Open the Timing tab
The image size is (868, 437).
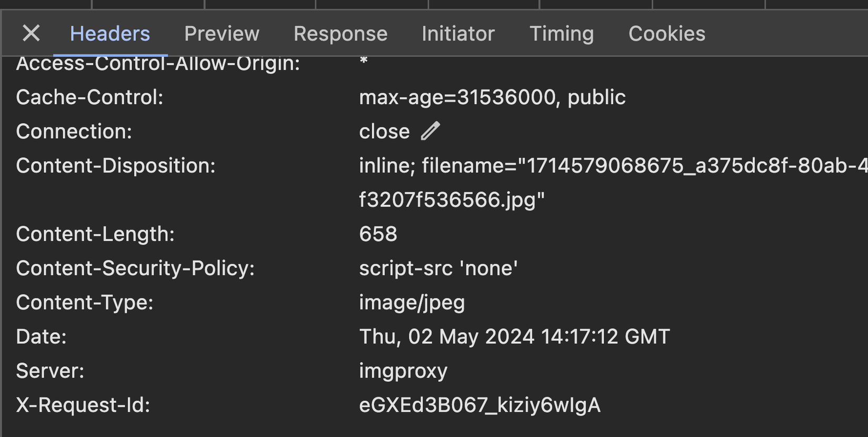click(x=561, y=33)
